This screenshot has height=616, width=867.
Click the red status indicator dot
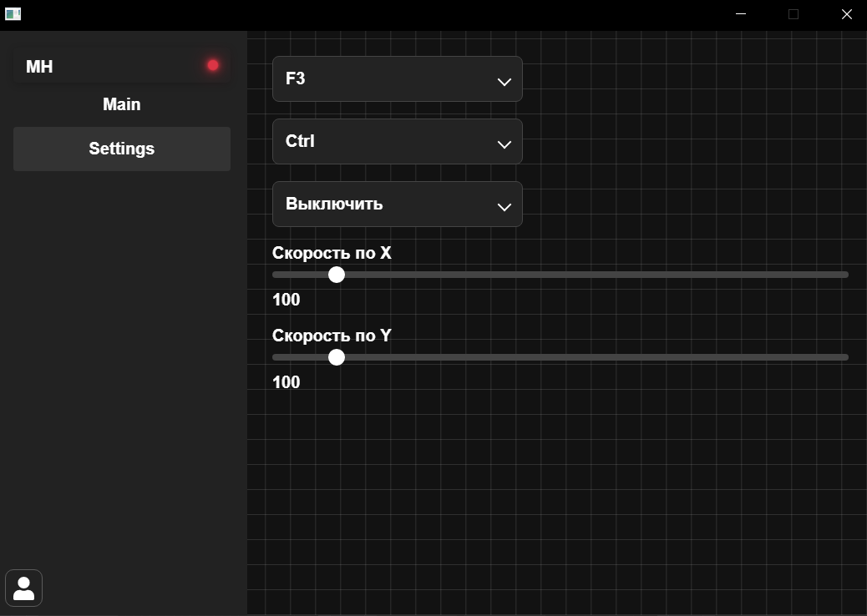(x=213, y=65)
